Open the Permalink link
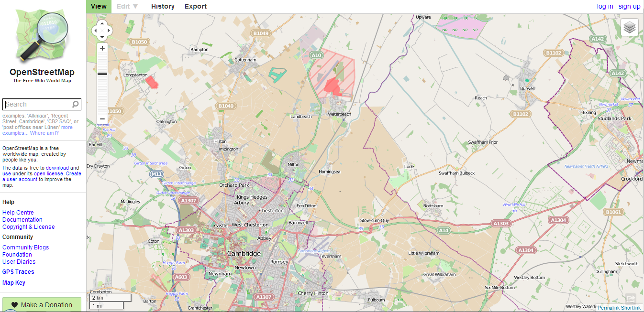Image resolution: width=644 pixels, height=312 pixels. tap(609, 308)
